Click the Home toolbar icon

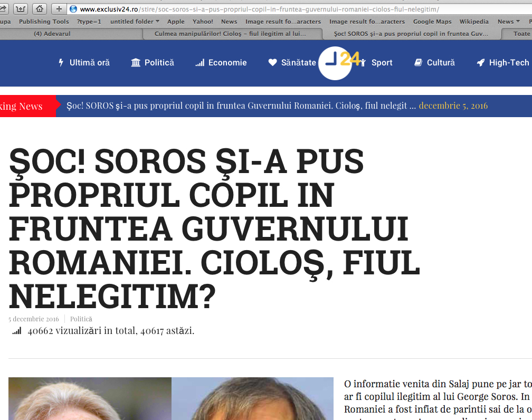pyautogui.click(x=40, y=9)
